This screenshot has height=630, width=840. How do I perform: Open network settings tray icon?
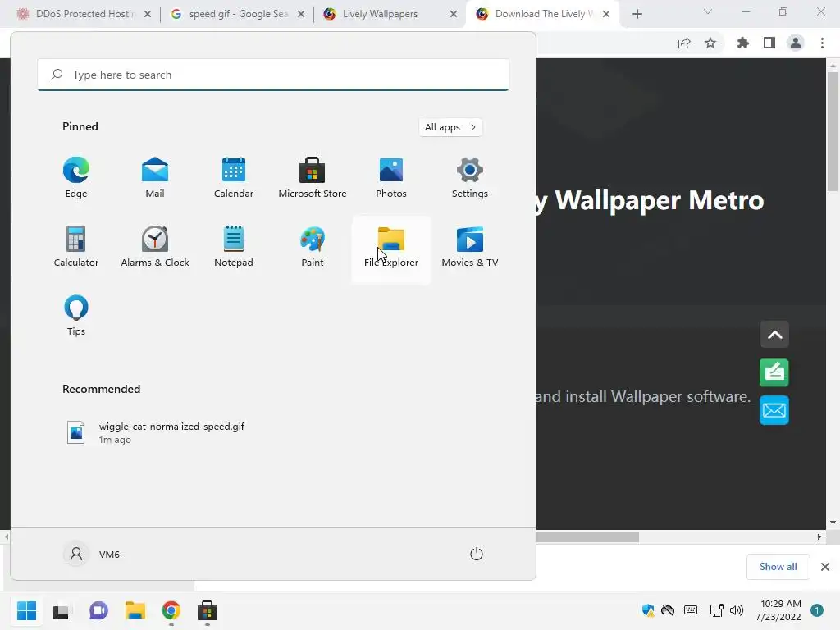pyautogui.click(x=716, y=610)
